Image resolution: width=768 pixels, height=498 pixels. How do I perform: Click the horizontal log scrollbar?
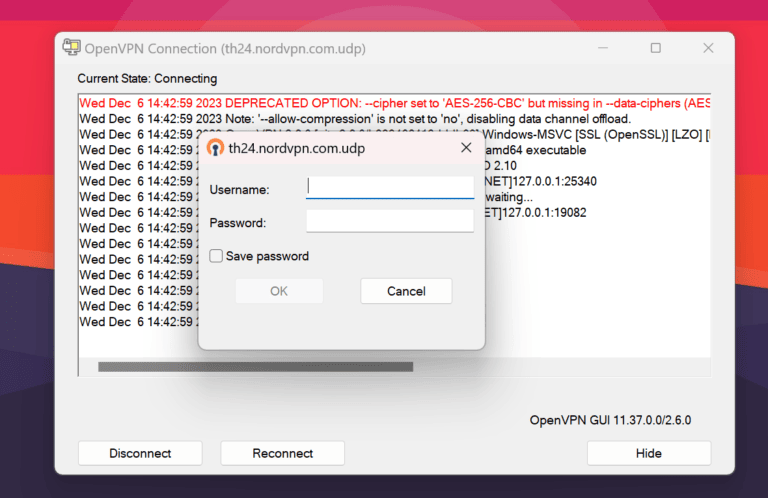pos(255,367)
